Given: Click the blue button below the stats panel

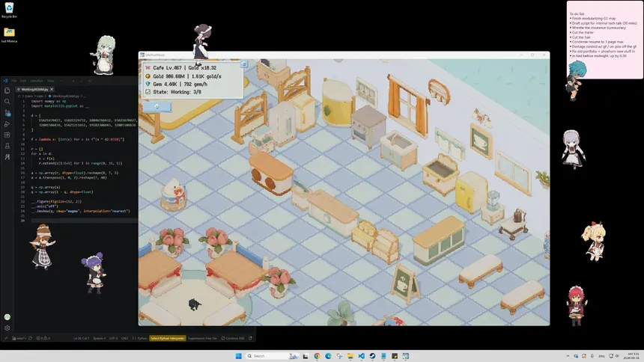Looking at the screenshot, I should [157, 106].
